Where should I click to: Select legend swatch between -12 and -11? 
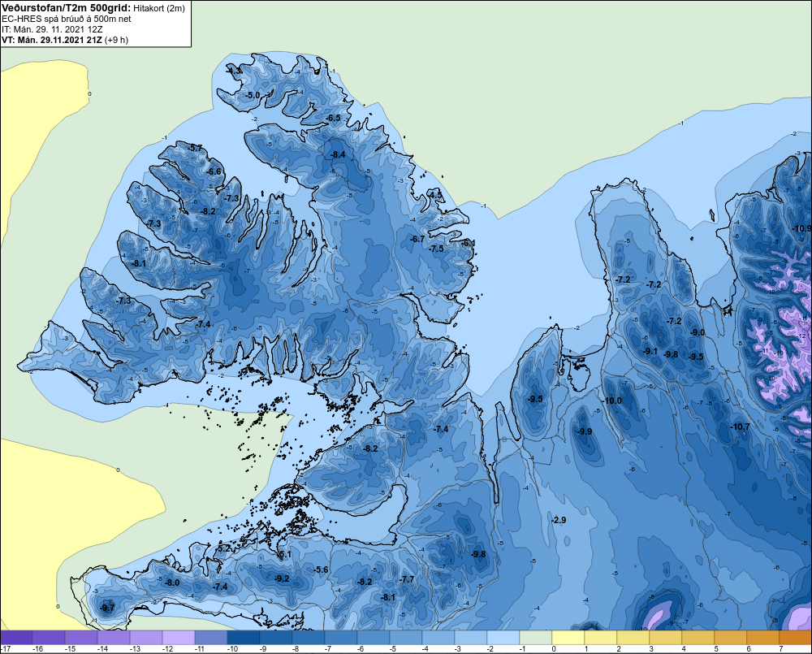[x=179, y=638]
